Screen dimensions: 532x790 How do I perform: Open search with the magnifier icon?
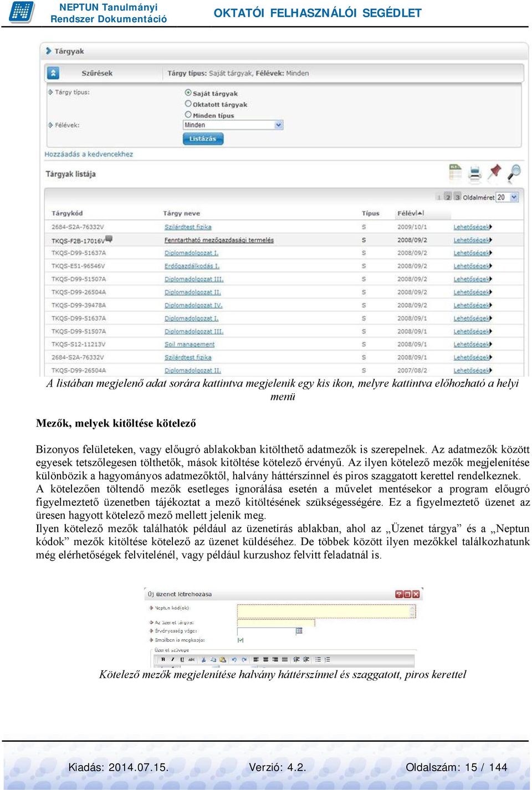515,172
